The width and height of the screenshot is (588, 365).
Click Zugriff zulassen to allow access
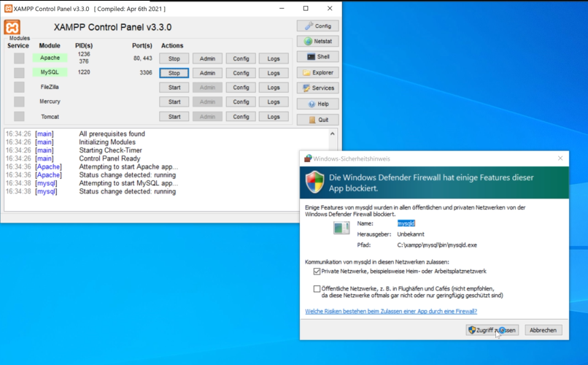coord(492,330)
